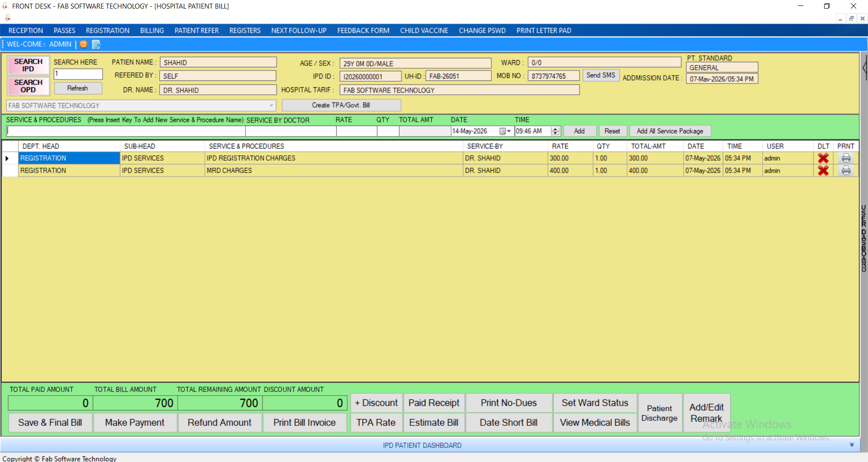The image size is (868, 462).
Task: Delete the MRD CHARGES row
Action: [823, 170]
